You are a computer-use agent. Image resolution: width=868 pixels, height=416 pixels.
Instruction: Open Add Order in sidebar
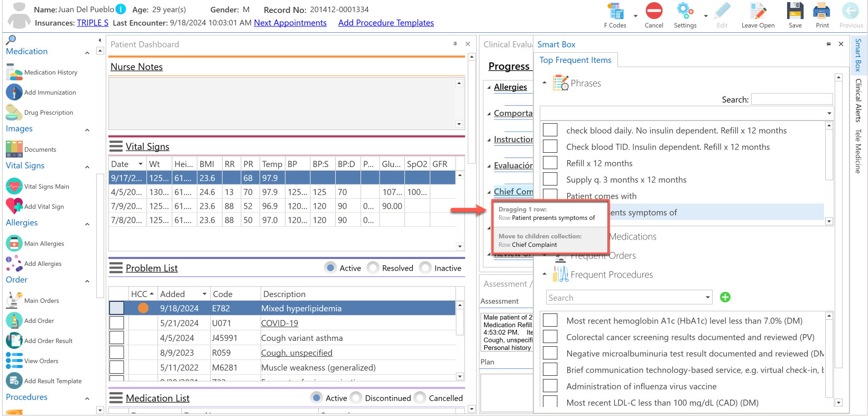(30, 321)
